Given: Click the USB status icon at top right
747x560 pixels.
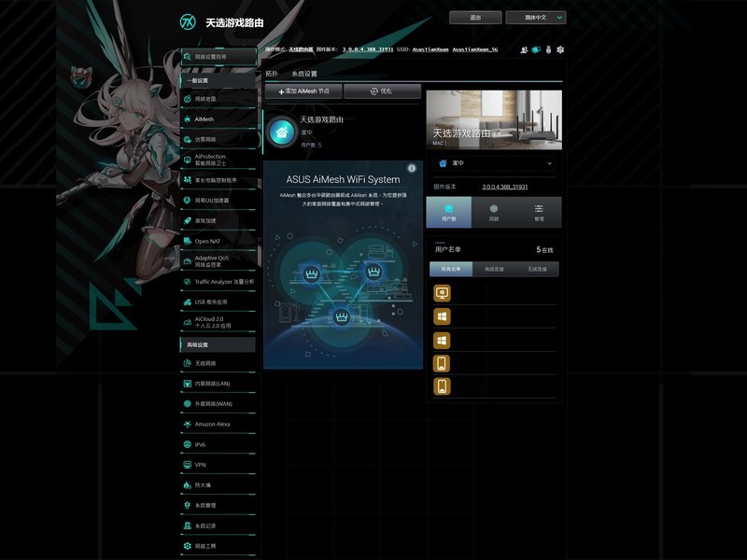Looking at the screenshot, I should pos(548,49).
